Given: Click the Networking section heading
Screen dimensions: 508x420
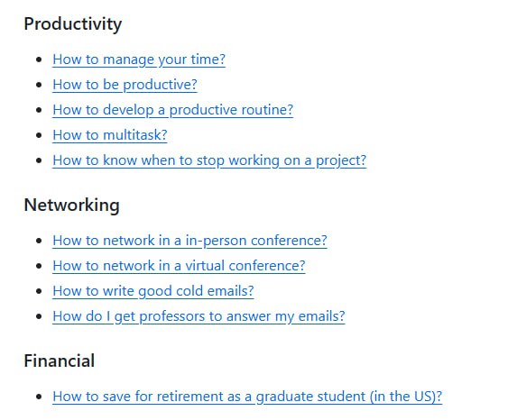Looking at the screenshot, I should tap(72, 205).
